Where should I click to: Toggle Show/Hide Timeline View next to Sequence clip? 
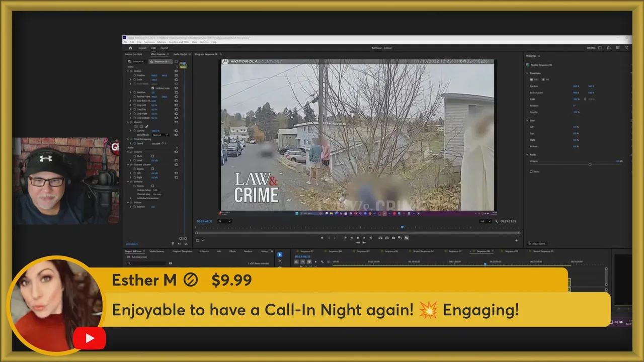coord(176,61)
